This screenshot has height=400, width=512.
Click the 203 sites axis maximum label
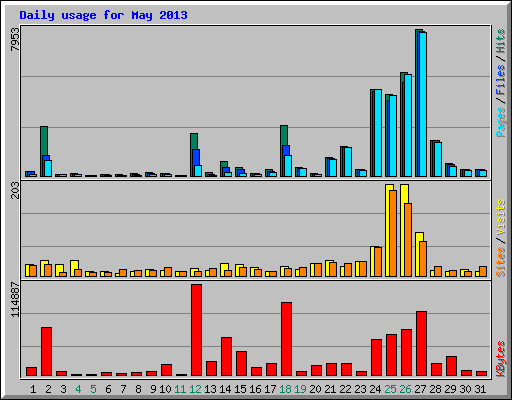point(15,190)
